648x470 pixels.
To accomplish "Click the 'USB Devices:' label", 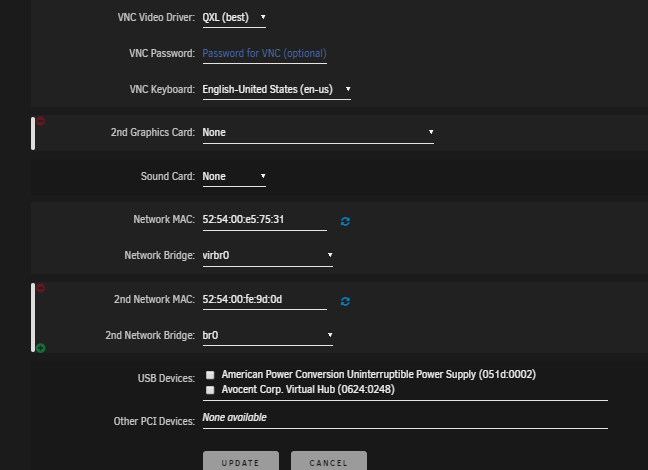I will click(x=166, y=379).
